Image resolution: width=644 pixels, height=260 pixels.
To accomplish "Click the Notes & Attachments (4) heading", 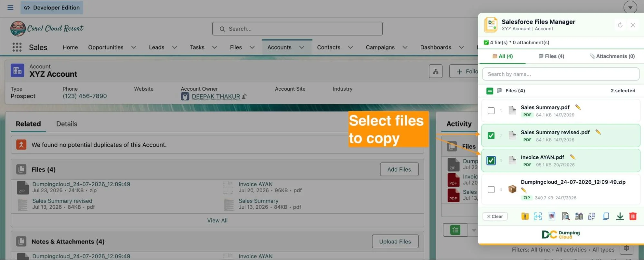I will (68, 242).
